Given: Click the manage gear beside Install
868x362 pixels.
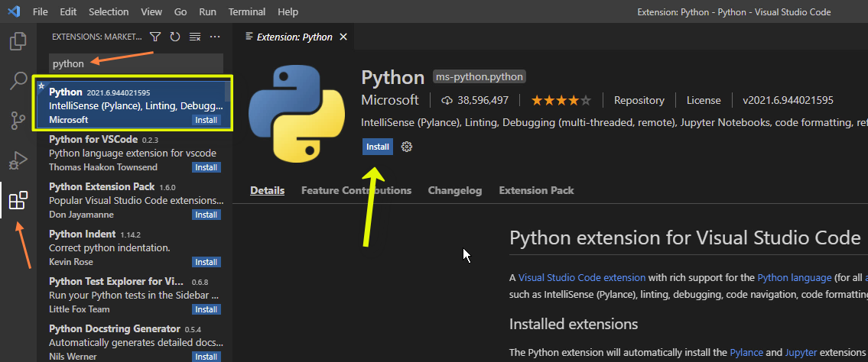Looking at the screenshot, I should click(407, 147).
